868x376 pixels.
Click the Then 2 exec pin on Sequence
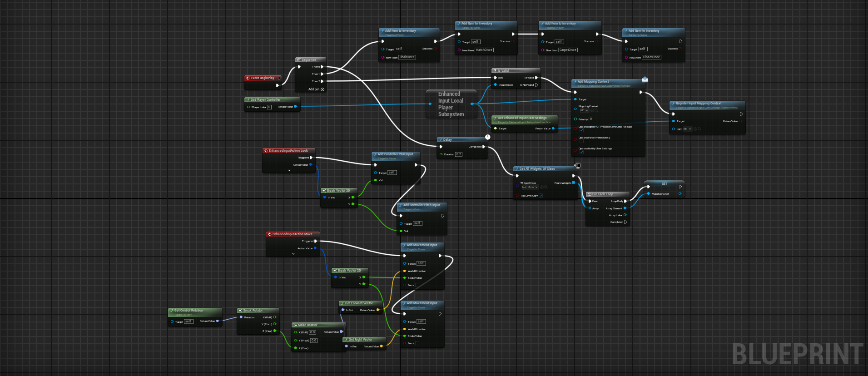pyautogui.click(x=322, y=81)
